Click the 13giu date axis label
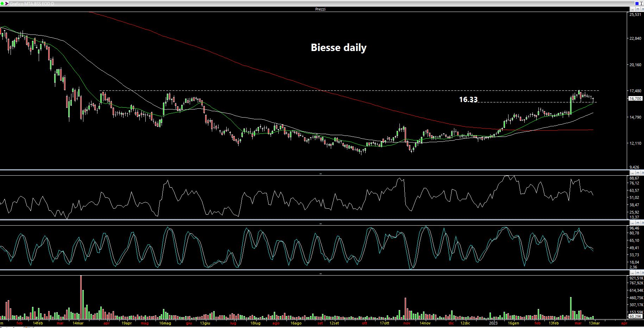The image size is (644, 328). 205,323
